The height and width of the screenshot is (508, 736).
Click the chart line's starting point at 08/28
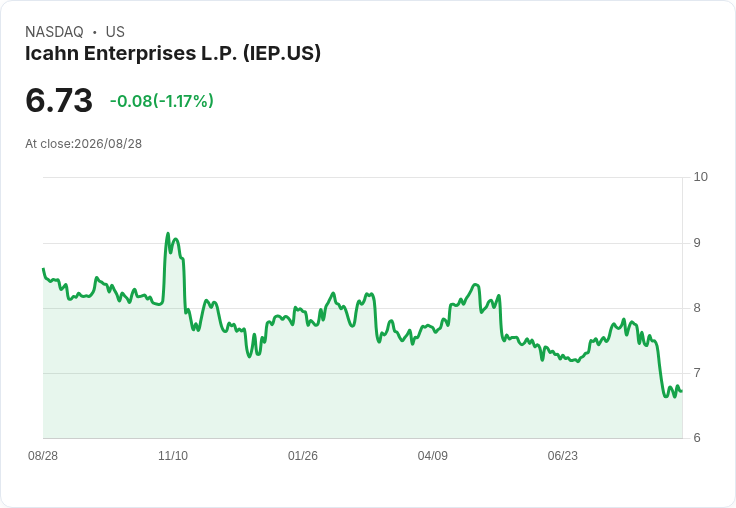(x=43, y=269)
